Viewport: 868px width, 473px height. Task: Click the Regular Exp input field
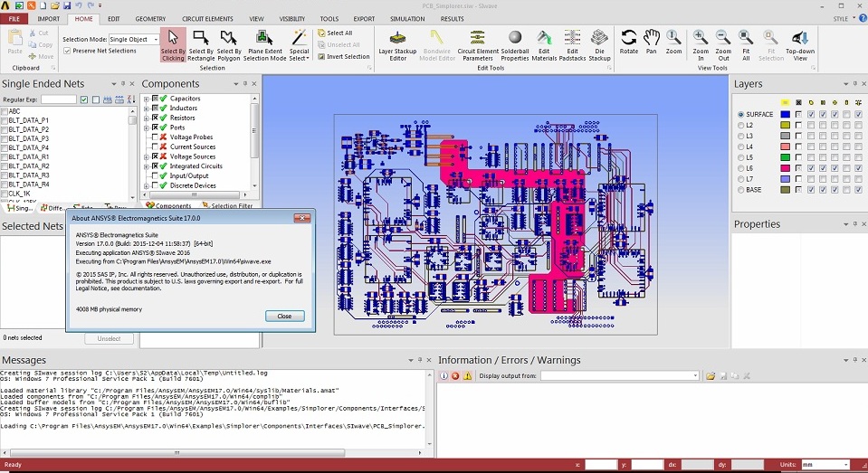59,99
